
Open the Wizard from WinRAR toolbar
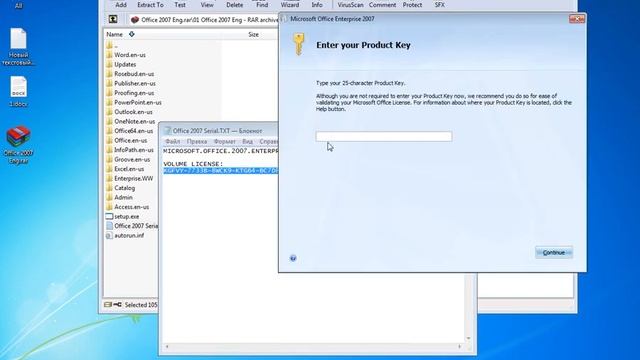(x=290, y=5)
